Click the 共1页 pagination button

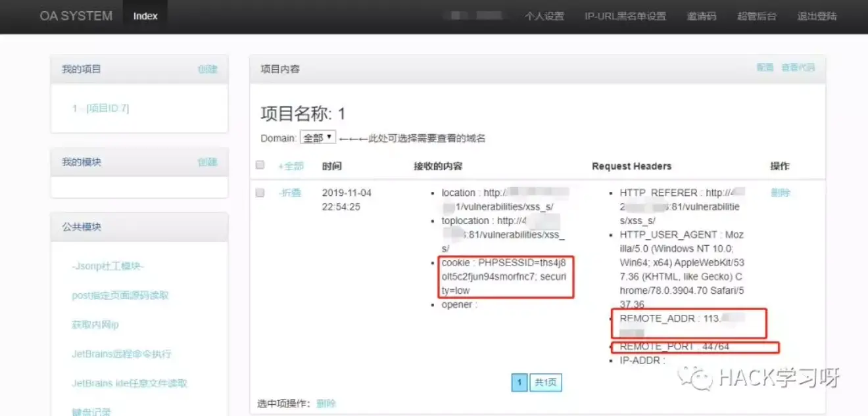[545, 382]
